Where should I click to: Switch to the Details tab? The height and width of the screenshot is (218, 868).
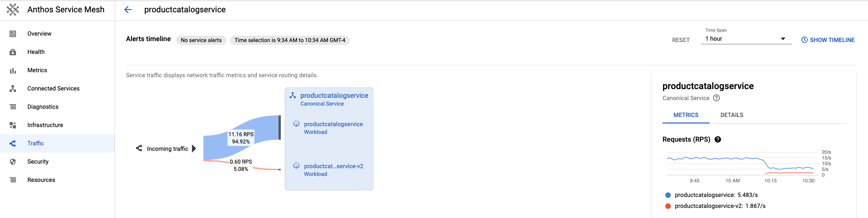tap(731, 115)
